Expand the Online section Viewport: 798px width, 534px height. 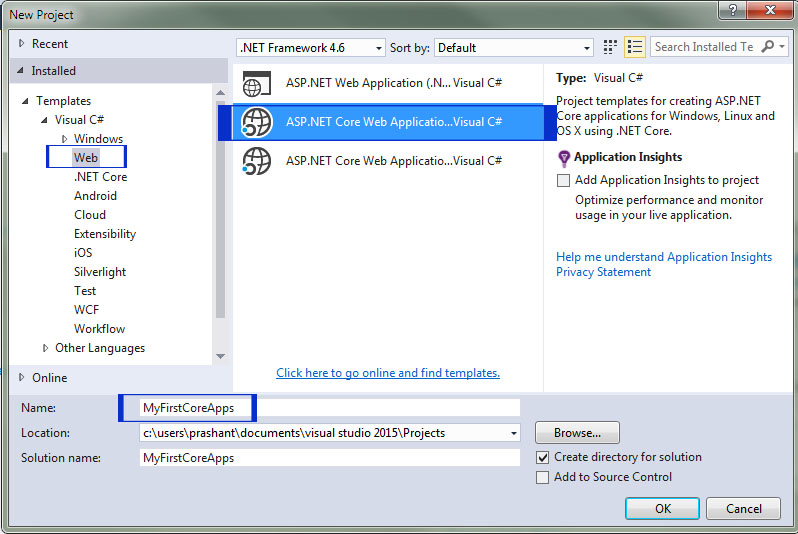coord(21,378)
